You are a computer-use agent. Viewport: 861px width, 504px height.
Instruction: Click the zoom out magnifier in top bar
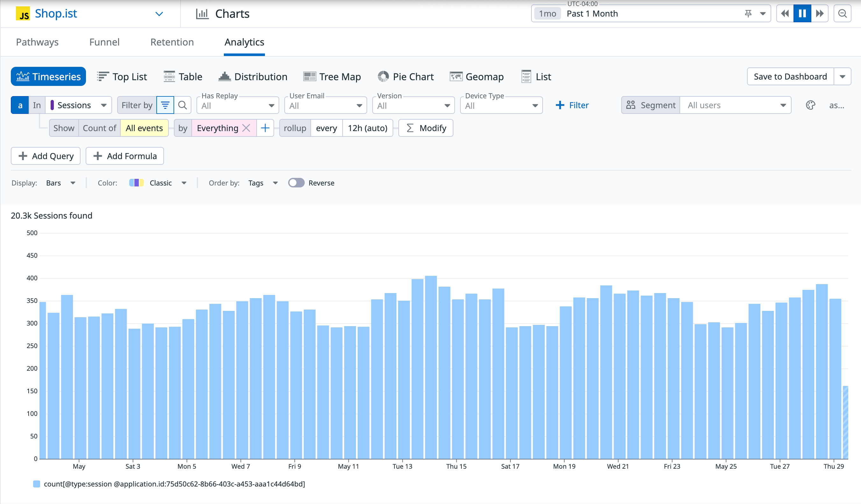tap(842, 14)
